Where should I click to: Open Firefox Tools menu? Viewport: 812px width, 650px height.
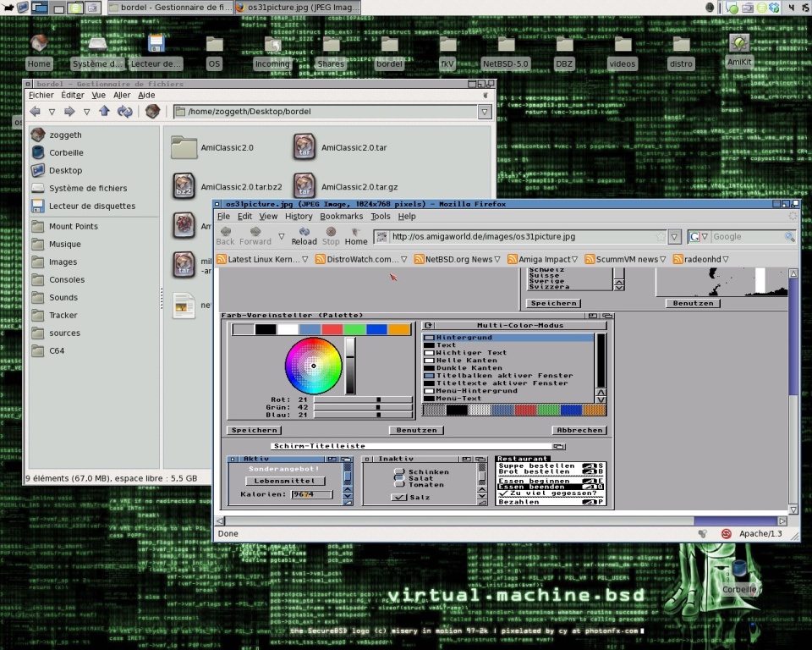click(380, 216)
